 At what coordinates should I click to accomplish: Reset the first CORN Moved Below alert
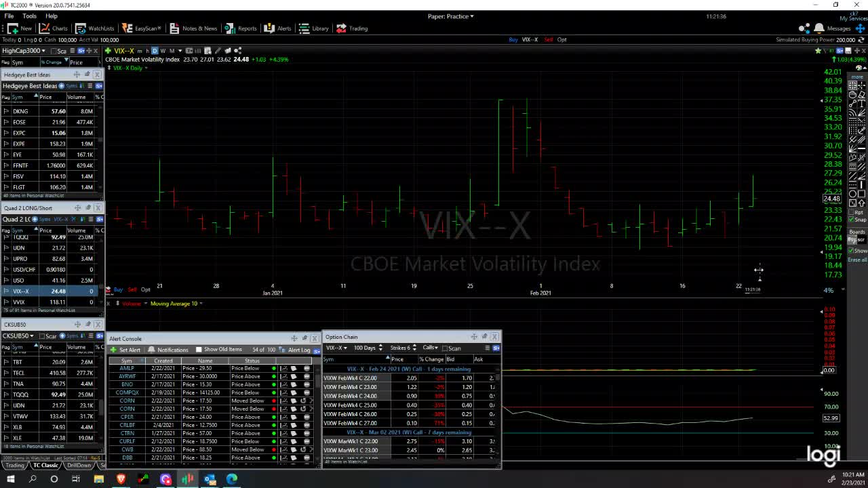(x=302, y=401)
